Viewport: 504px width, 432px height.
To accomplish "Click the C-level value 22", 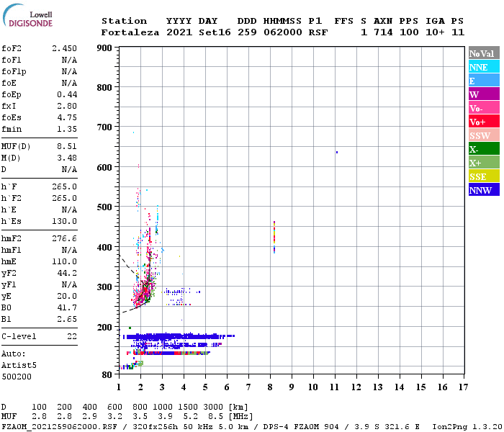I will tap(72, 336).
